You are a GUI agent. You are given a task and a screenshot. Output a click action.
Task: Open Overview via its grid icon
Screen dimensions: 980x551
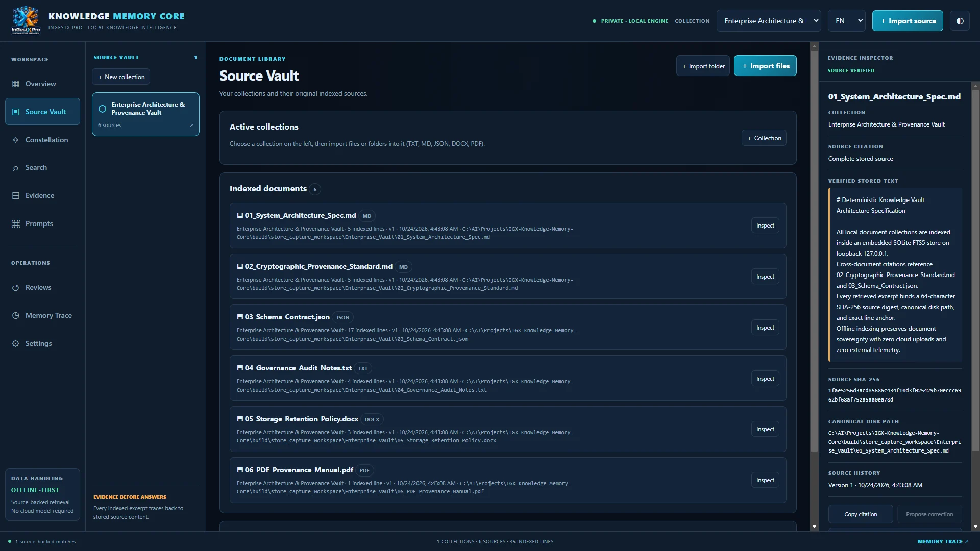16,84
